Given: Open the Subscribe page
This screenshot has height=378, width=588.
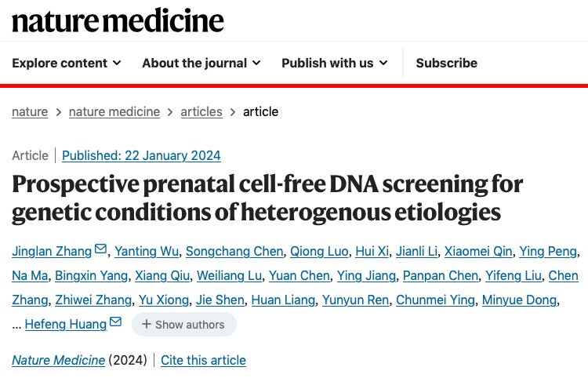Looking at the screenshot, I should coord(447,63).
